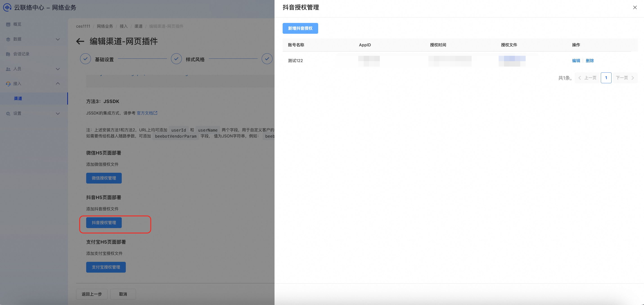Expand the 人员 sidebar menu chevron
The width and height of the screenshot is (644, 305).
(58, 69)
